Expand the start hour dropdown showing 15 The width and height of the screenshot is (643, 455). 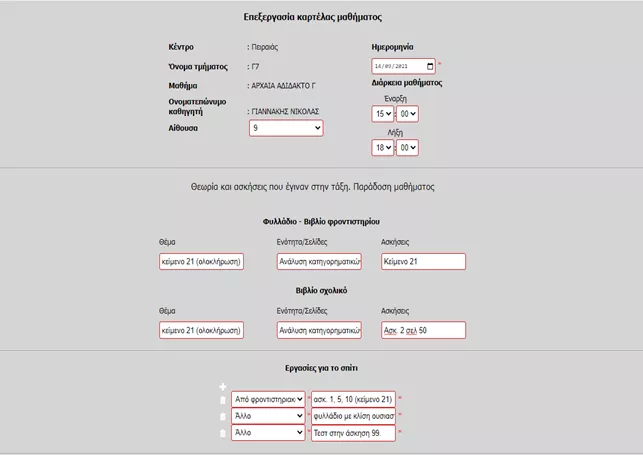pos(382,114)
